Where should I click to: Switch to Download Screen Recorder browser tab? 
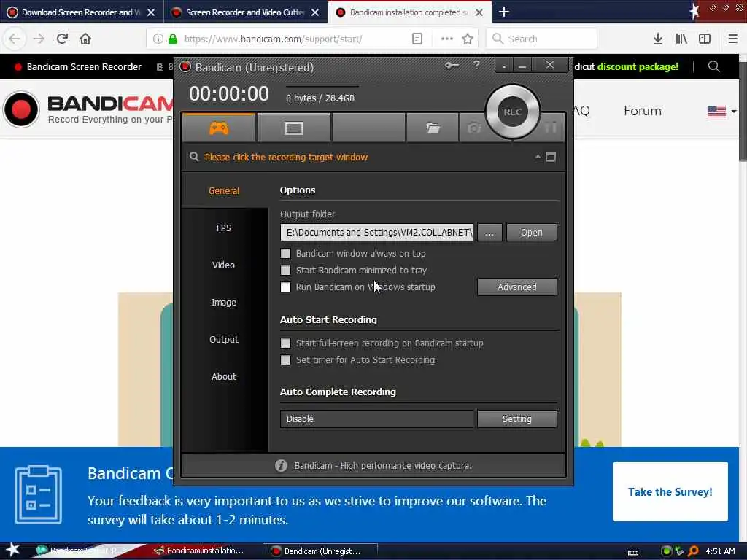click(81, 12)
